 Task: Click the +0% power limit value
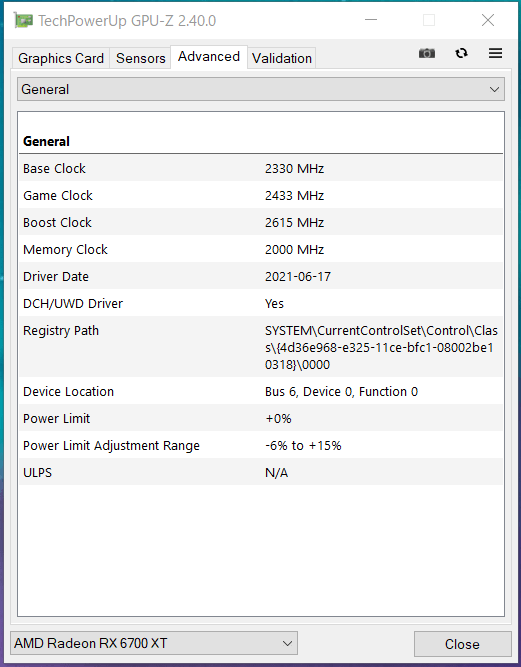tap(278, 419)
